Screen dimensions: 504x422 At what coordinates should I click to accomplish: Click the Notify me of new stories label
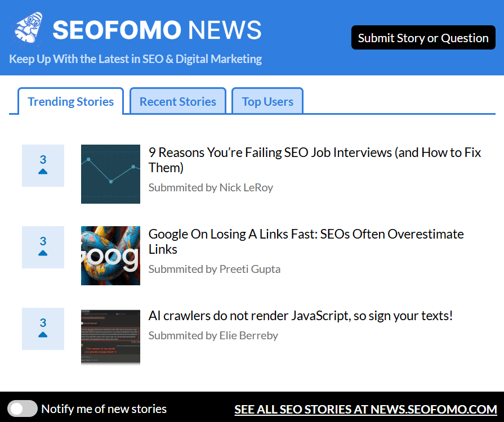coord(104,409)
